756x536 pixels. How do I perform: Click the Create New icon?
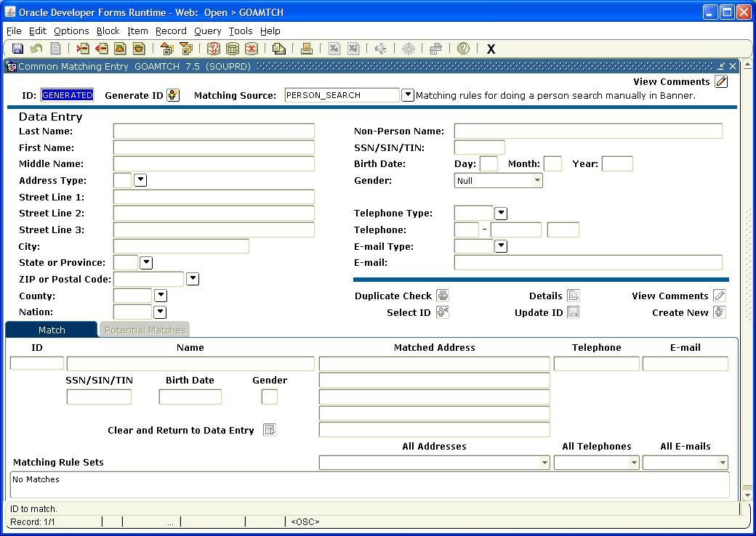coord(720,312)
